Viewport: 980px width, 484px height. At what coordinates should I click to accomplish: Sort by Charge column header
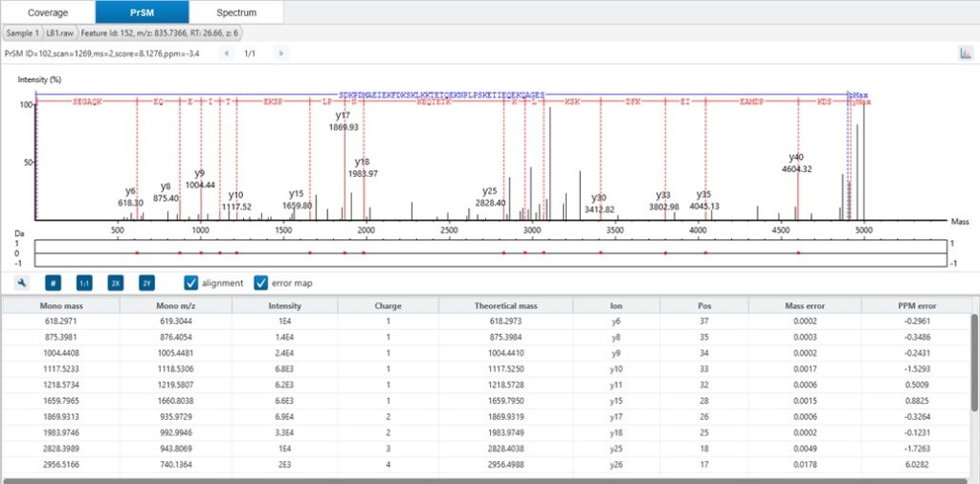389,306
